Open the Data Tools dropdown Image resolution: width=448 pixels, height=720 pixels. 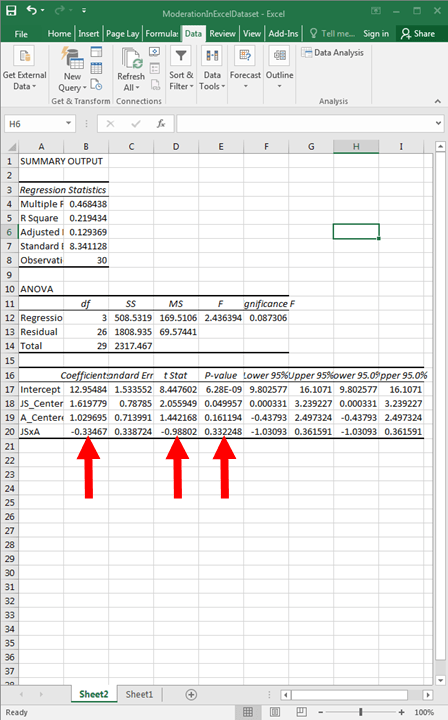212,70
